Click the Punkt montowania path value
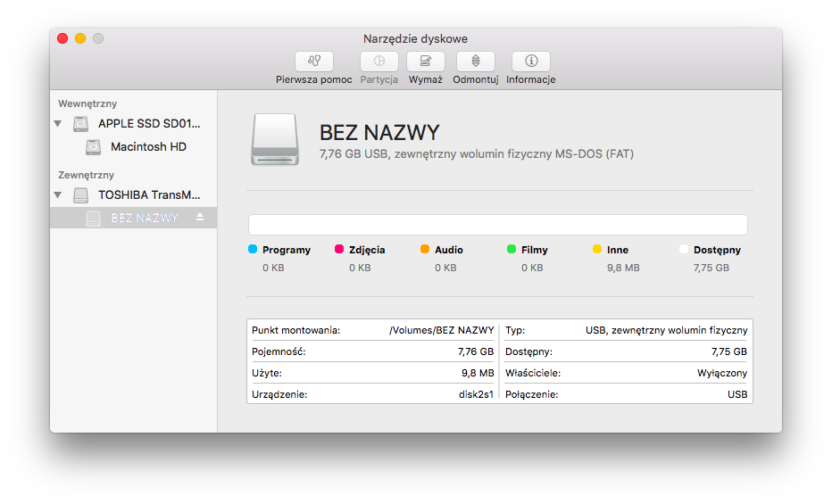This screenshot has width=832, height=504. 441,330
